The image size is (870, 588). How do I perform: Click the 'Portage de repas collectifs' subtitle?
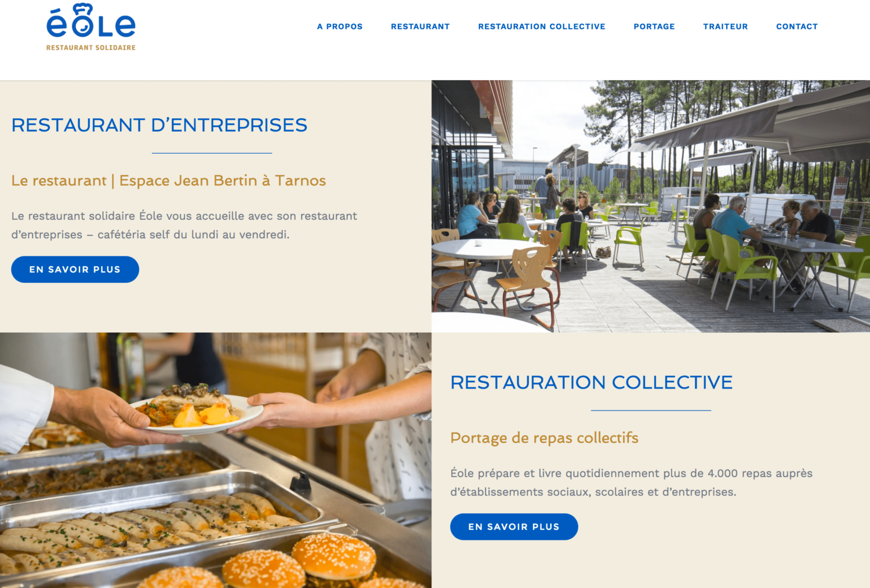[544, 438]
